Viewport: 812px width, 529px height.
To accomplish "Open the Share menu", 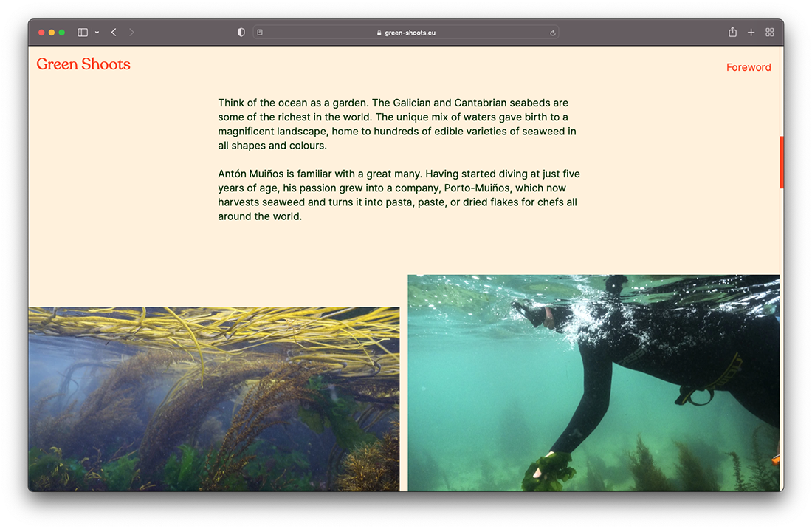I will click(732, 32).
